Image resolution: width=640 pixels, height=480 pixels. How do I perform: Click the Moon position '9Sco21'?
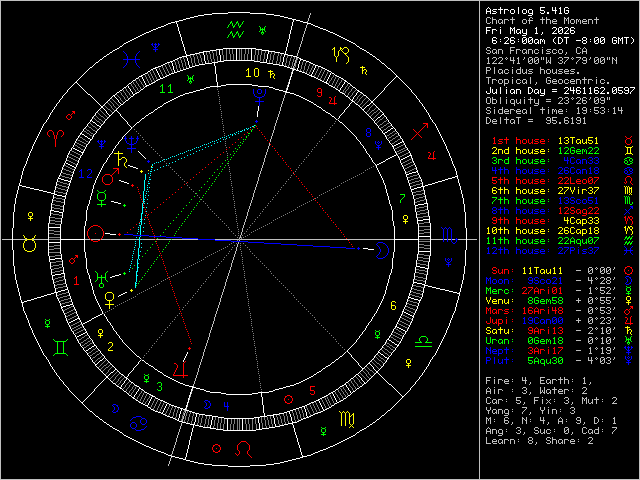click(545, 281)
